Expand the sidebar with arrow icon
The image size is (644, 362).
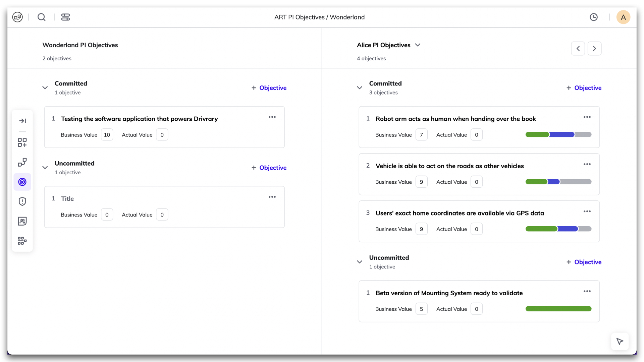click(22, 121)
